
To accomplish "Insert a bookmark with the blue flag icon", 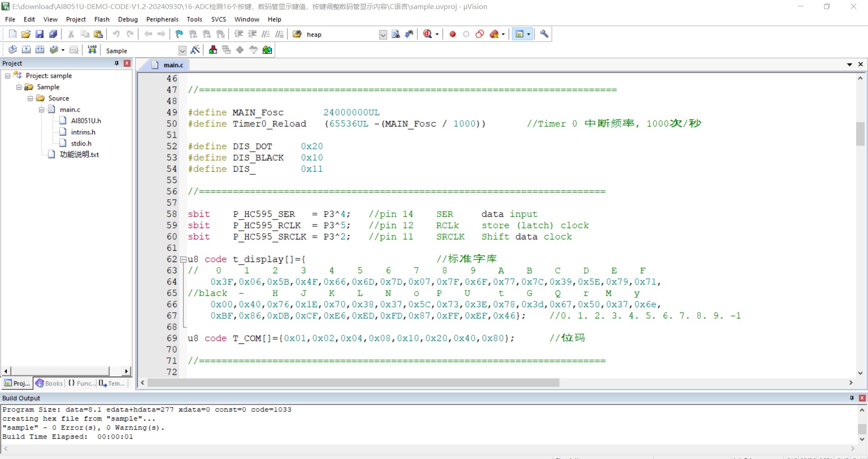I will click(179, 34).
